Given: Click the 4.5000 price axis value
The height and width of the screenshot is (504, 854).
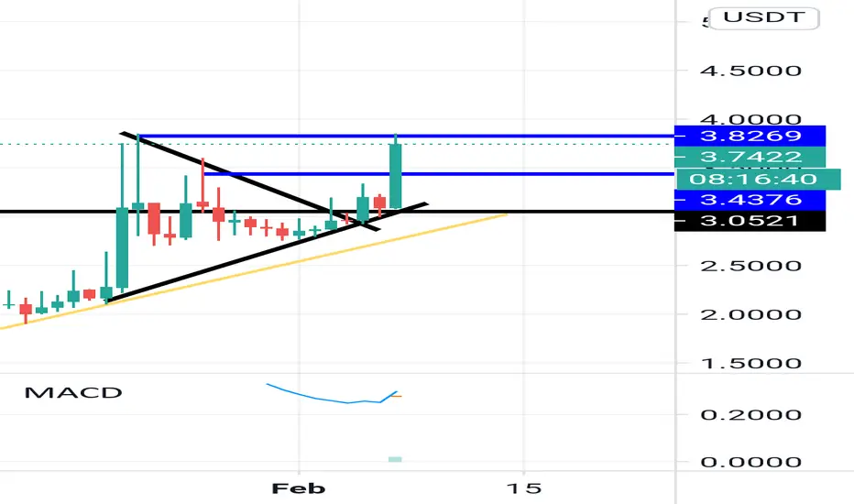Looking at the screenshot, I should coord(750,71).
